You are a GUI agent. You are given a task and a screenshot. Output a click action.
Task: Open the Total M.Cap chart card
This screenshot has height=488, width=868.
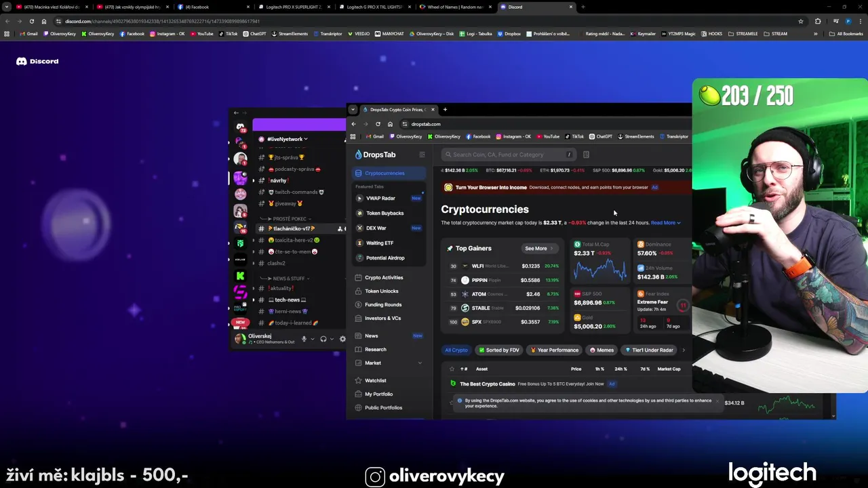[600, 262]
